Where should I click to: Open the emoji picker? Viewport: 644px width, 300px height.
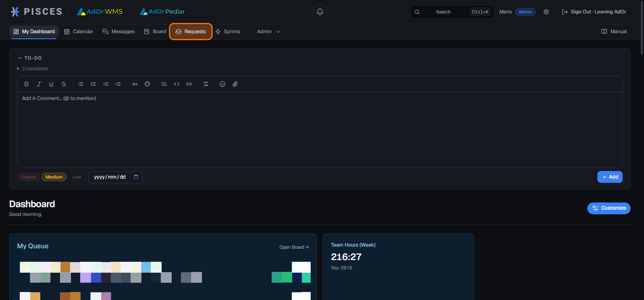pos(223,84)
